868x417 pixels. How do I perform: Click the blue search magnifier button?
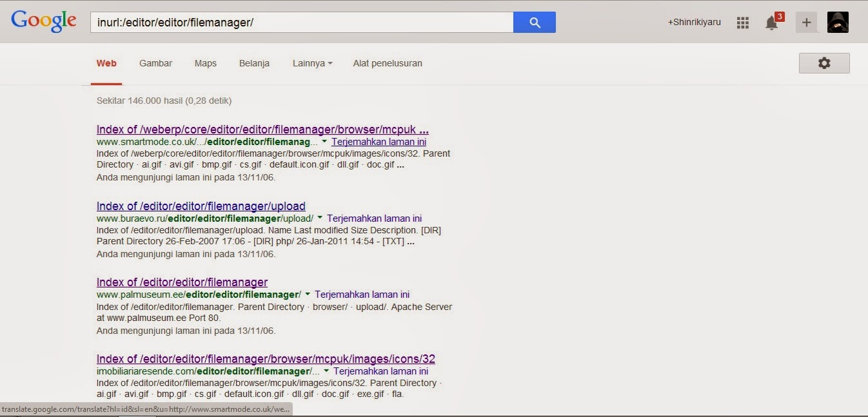click(x=535, y=22)
